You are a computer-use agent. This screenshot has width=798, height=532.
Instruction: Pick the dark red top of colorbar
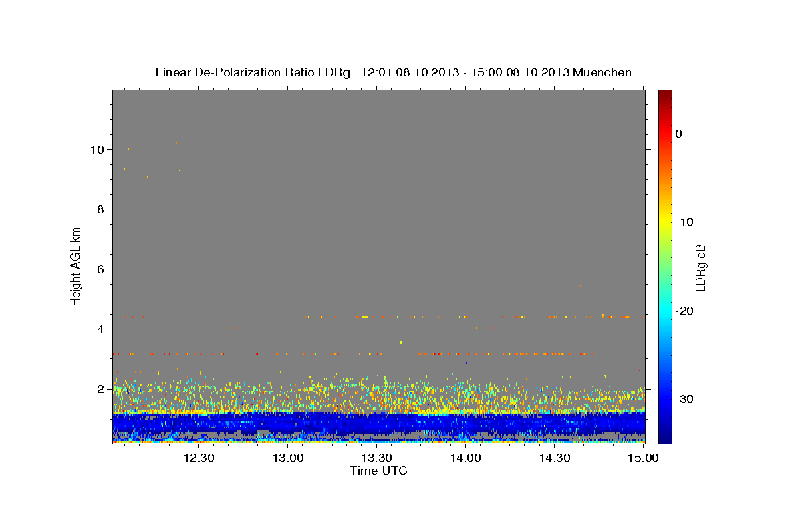(x=665, y=95)
